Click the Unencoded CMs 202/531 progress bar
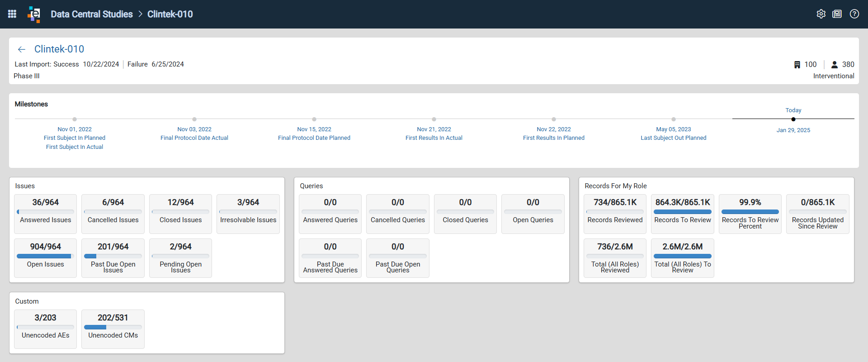 pos(113,327)
